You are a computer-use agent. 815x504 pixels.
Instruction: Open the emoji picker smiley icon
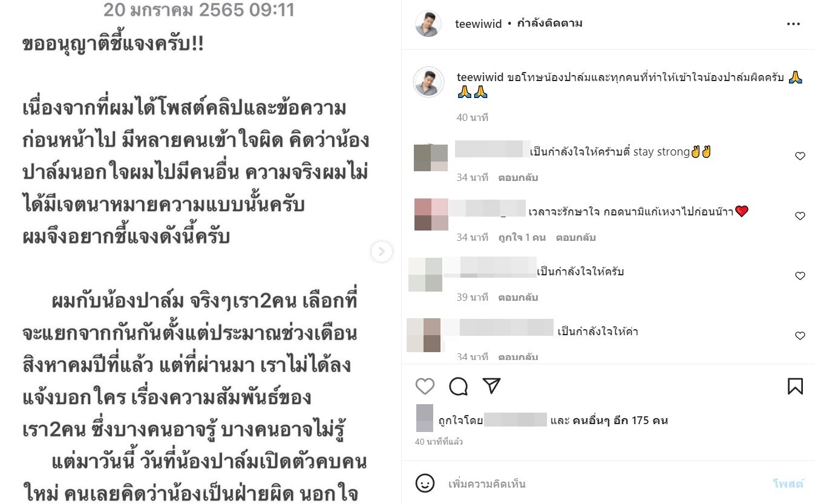(x=425, y=483)
